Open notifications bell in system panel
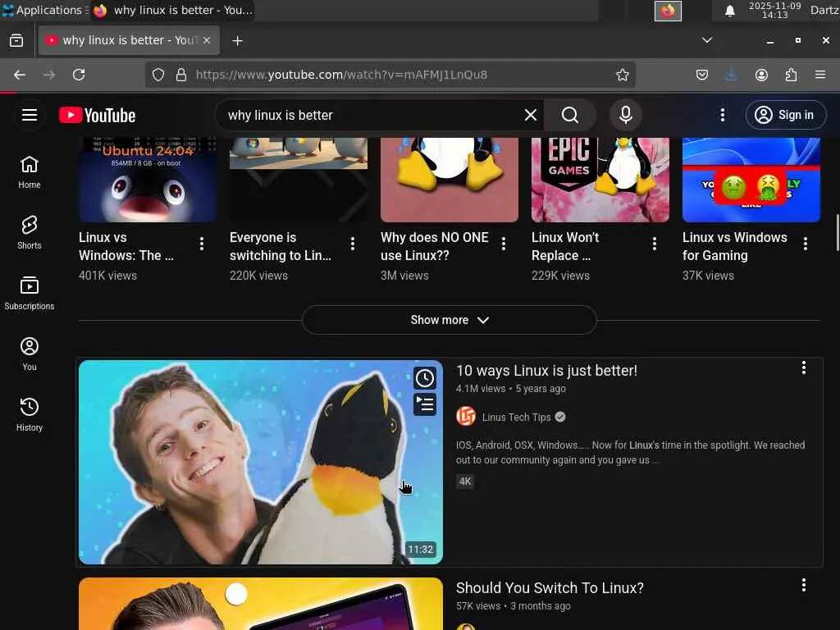Screen dimensions: 840x630 point(729,11)
